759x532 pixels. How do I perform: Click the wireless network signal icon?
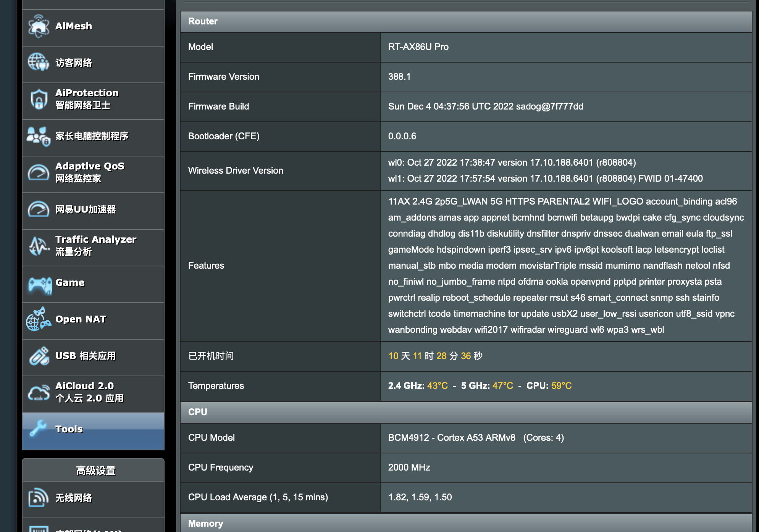[x=38, y=498]
